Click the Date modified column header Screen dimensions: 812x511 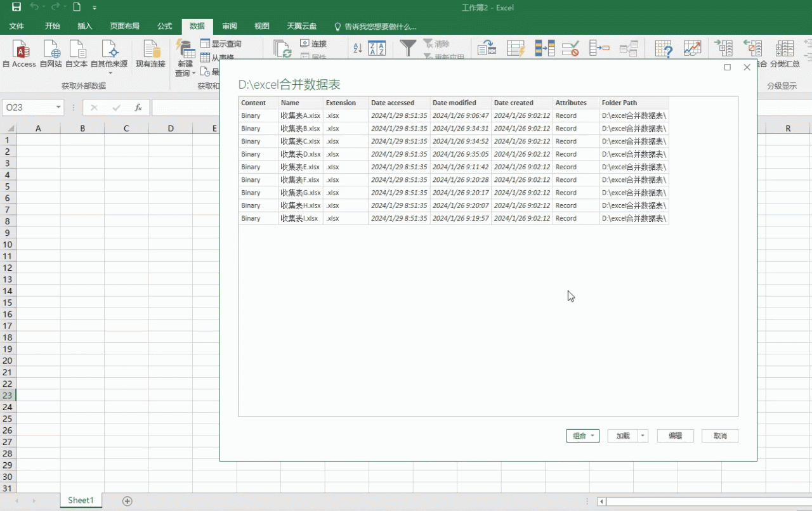click(x=461, y=103)
